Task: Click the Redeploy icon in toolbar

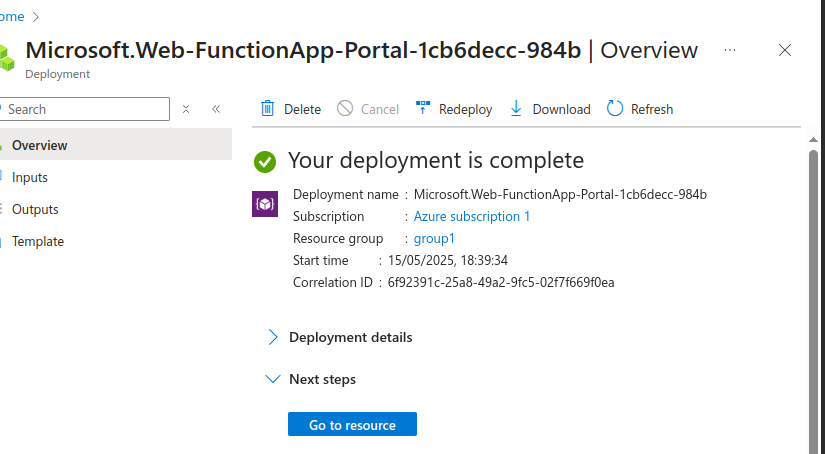Action: click(x=423, y=109)
